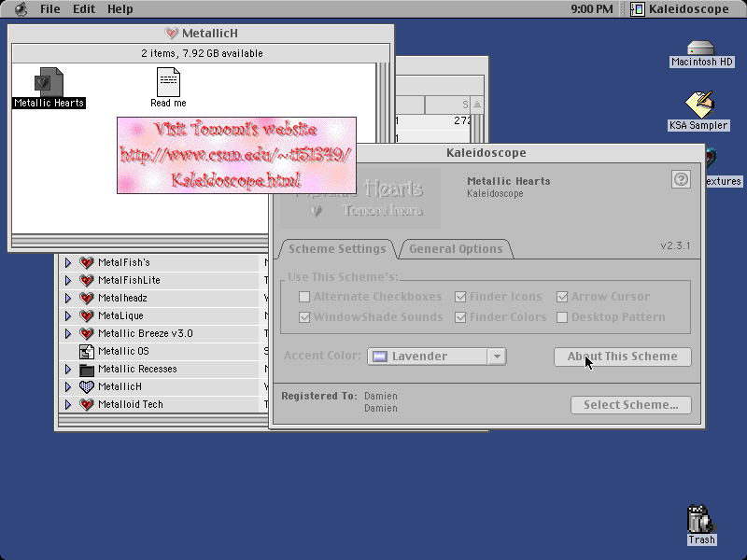Select the Metallic Hearts scheme file icon
This screenshot has width=747, height=560.
tap(49, 82)
